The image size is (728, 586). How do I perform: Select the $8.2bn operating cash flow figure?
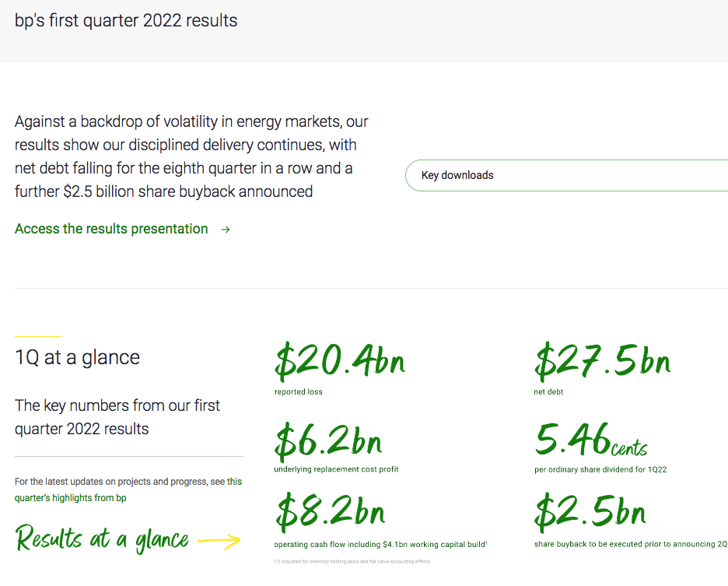[x=330, y=513]
